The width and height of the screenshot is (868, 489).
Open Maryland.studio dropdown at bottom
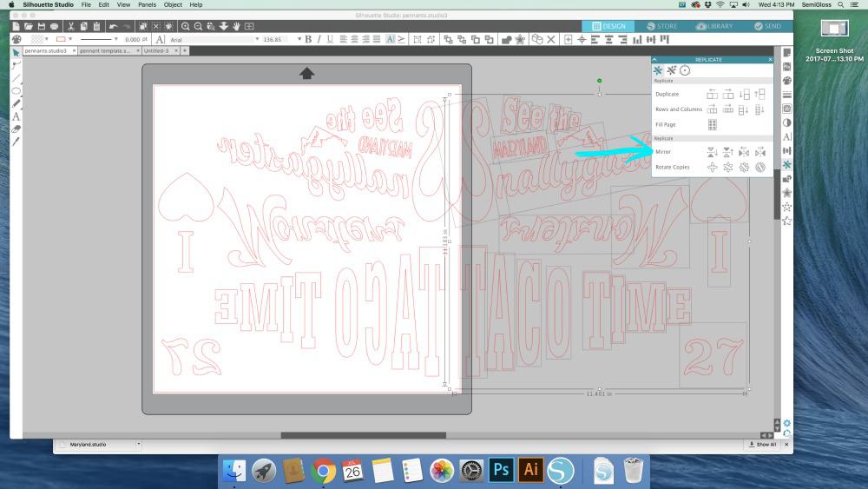pos(138,444)
